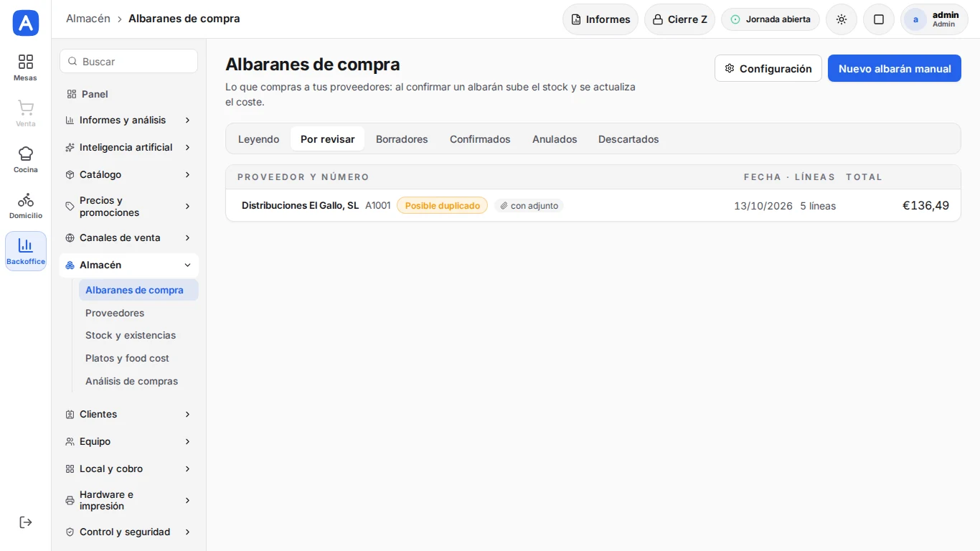Open the Cocina chef hat icon
The width and height of the screenshot is (980, 551).
(26, 159)
